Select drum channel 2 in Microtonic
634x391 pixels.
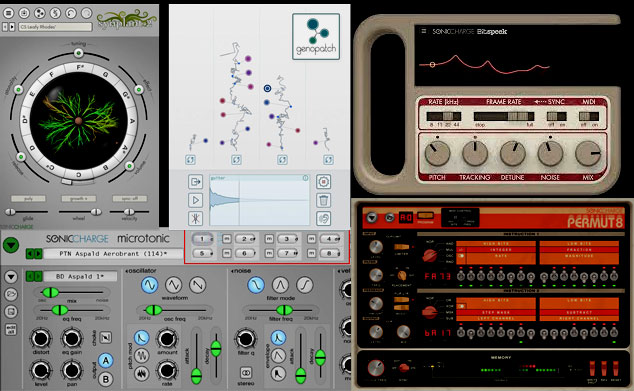click(x=246, y=239)
